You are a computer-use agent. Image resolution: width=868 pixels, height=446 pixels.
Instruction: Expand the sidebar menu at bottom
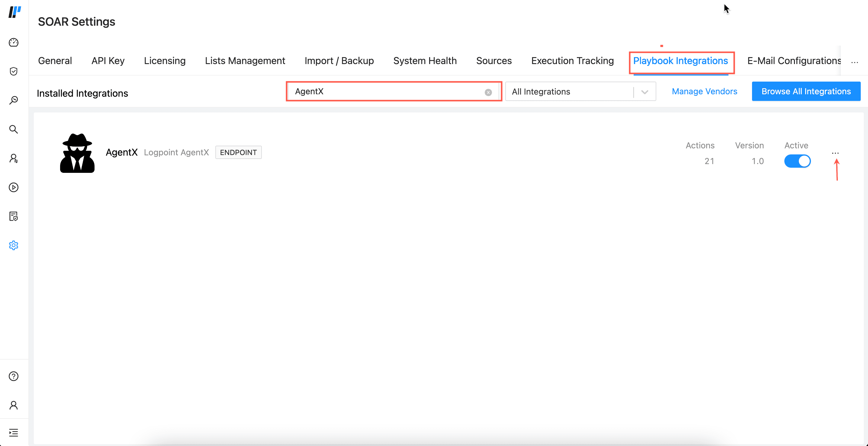(x=14, y=432)
